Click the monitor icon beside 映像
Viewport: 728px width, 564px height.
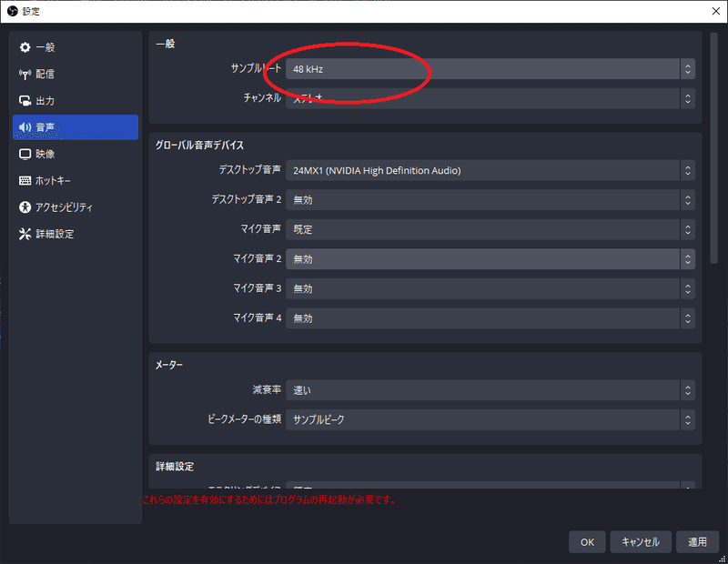[25, 154]
